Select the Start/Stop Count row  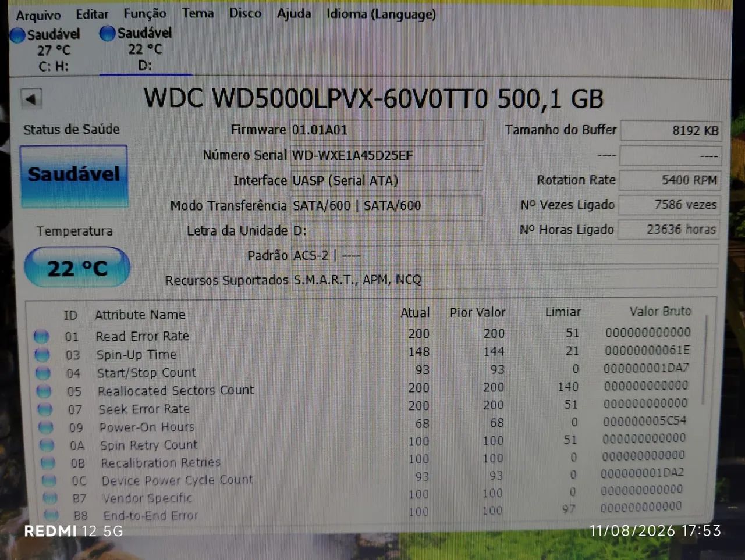[x=363, y=371]
